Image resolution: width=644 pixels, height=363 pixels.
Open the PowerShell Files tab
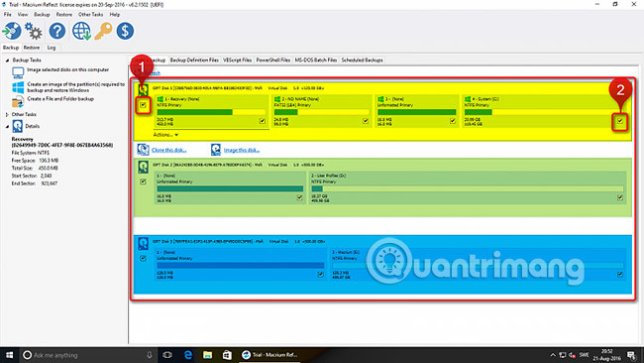pos(273,60)
